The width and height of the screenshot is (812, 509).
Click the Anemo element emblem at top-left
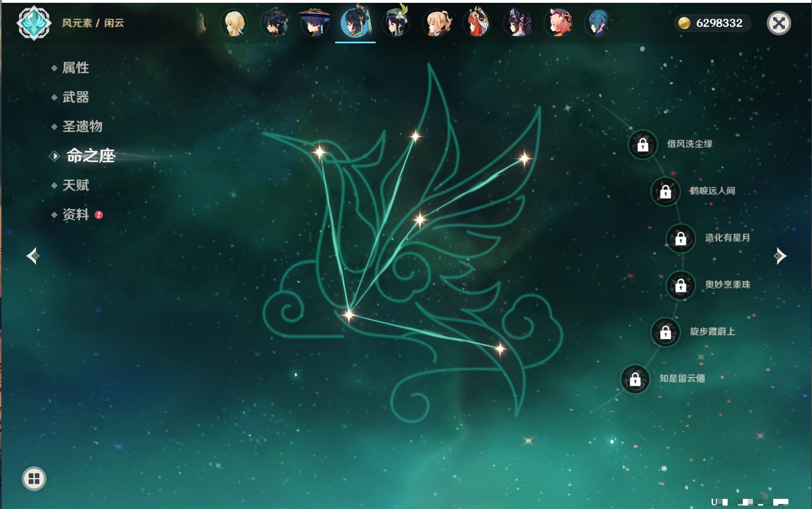[x=34, y=23]
